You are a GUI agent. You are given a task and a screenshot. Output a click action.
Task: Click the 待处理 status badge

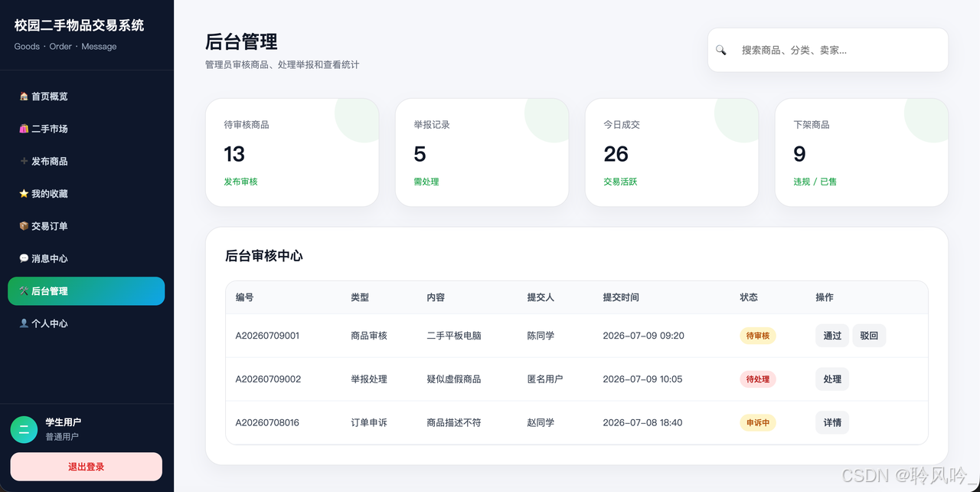757,379
